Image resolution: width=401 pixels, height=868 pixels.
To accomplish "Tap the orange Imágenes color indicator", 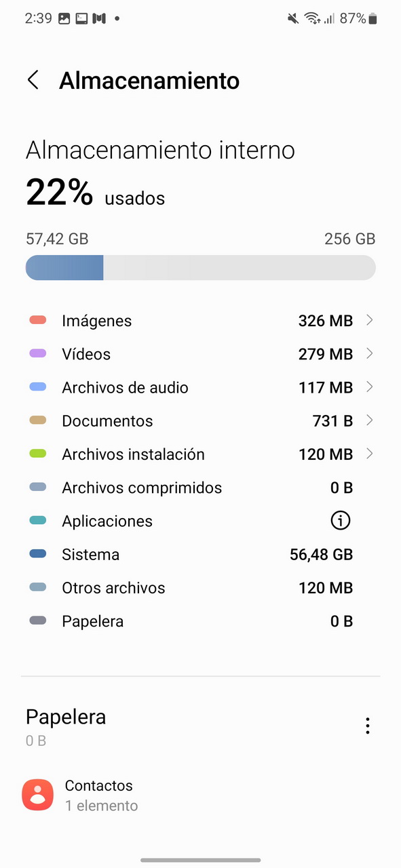I will point(38,320).
